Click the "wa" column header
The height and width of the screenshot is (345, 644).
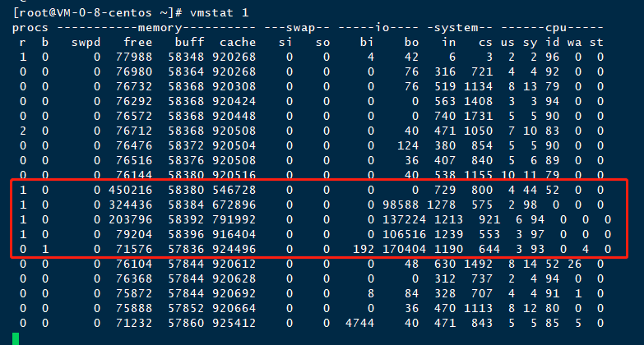(574, 43)
